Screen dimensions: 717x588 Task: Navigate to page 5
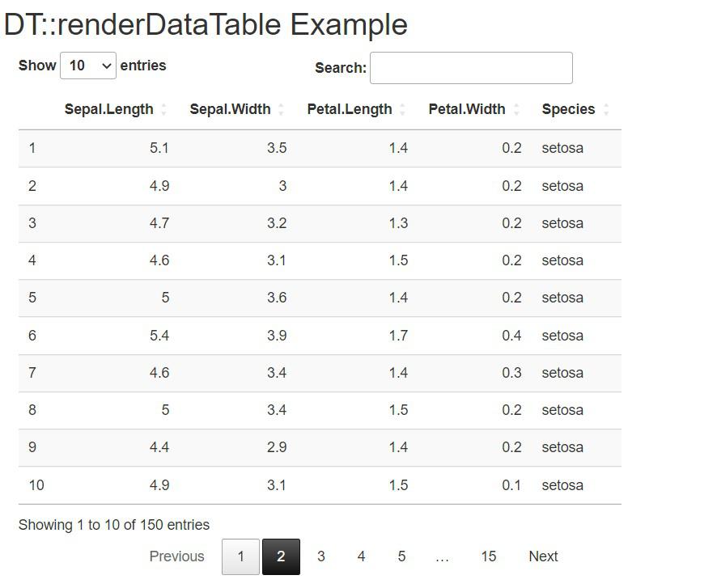pos(401,556)
